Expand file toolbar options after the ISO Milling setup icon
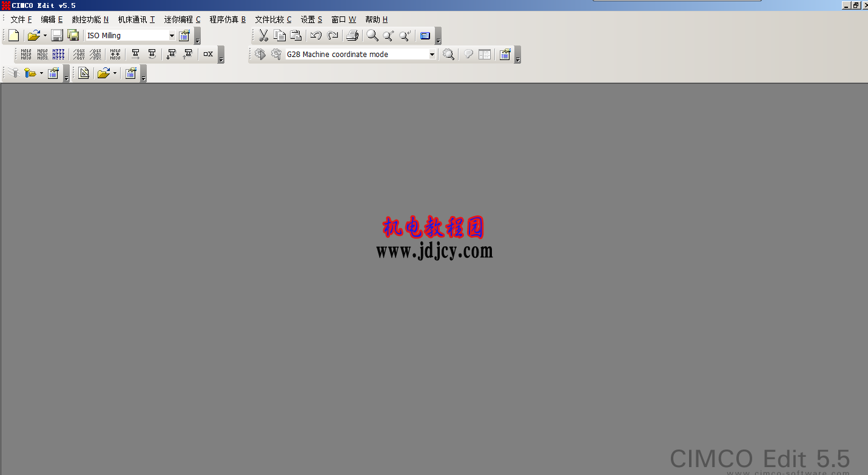 tap(197, 36)
